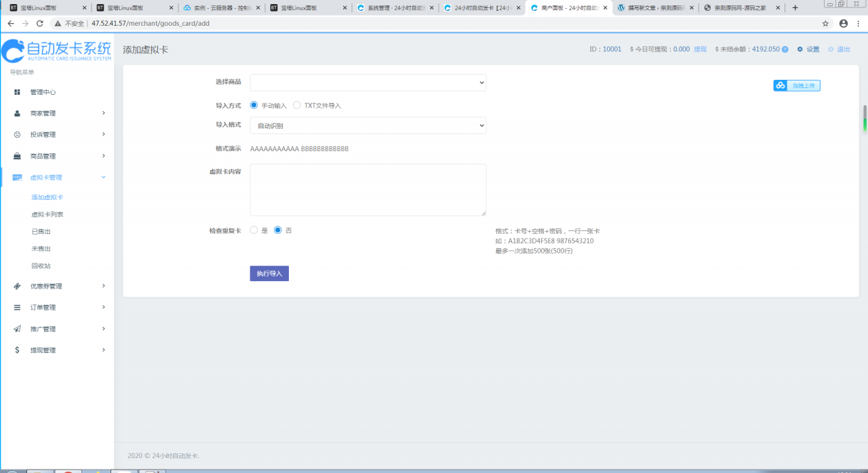
Task: Click the ID：10001 text
Action: [605, 49]
